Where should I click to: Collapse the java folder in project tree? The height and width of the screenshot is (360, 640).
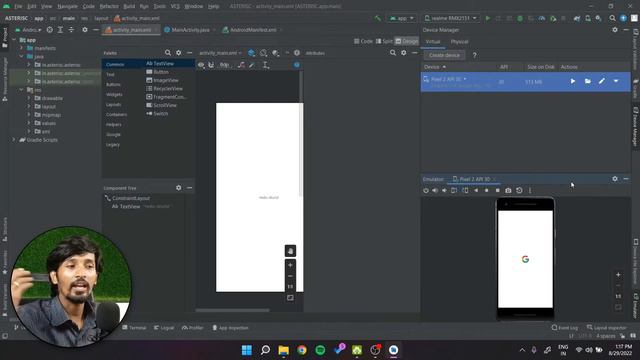click(22, 56)
